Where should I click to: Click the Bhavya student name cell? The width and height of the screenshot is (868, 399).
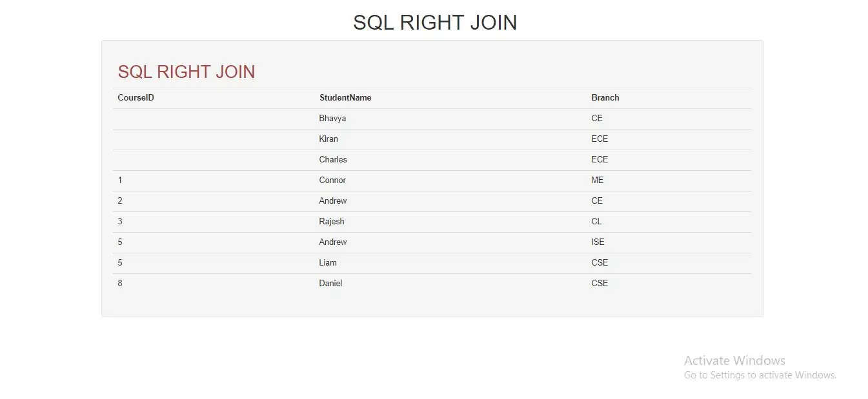click(332, 119)
